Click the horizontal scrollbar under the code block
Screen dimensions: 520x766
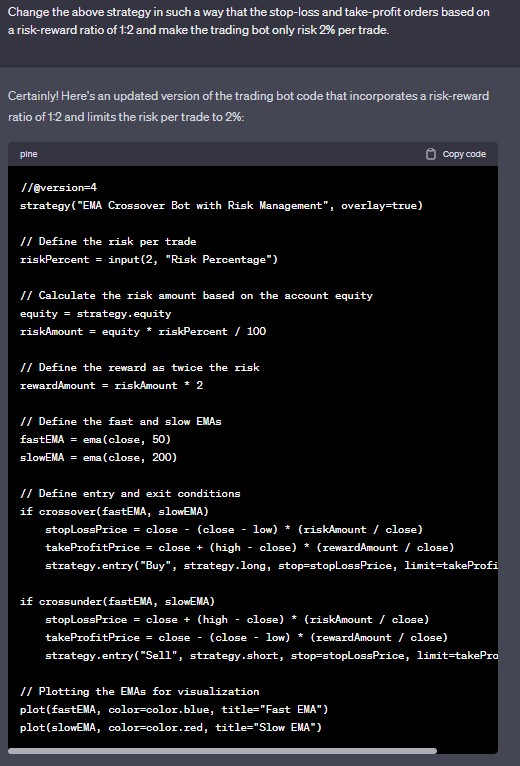click(x=222, y=751)
